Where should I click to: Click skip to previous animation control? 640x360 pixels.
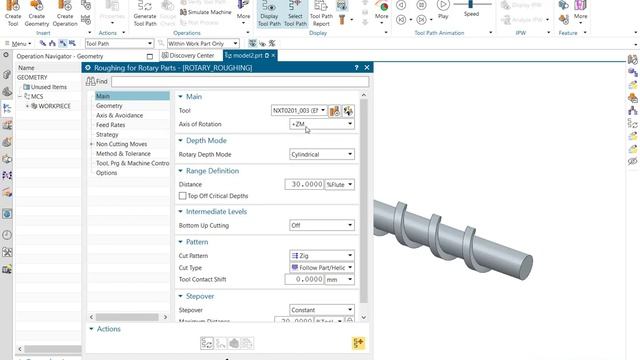(x=401, y=19)
